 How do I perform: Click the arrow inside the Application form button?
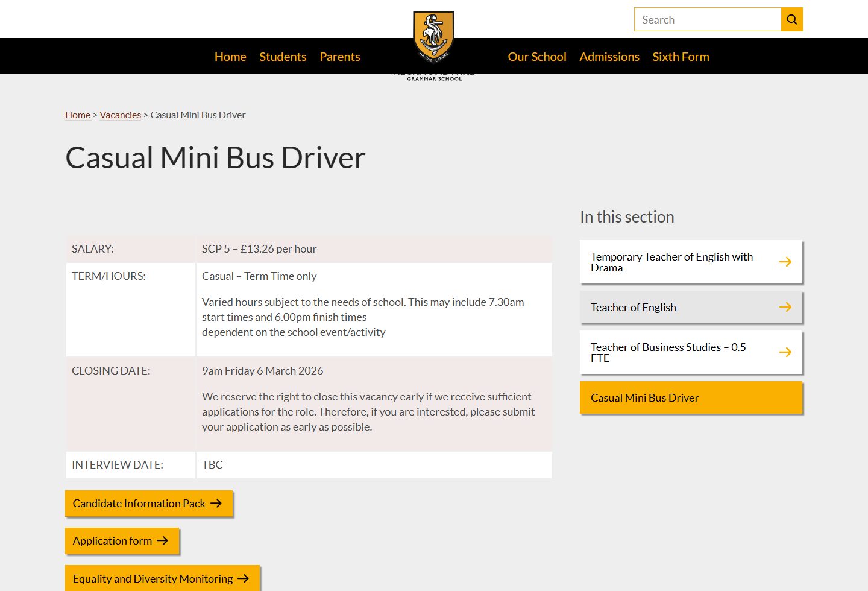[x=163, y=540]
